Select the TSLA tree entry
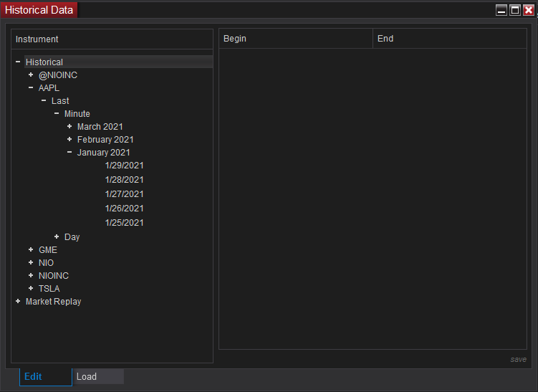 tap(49, 289)
